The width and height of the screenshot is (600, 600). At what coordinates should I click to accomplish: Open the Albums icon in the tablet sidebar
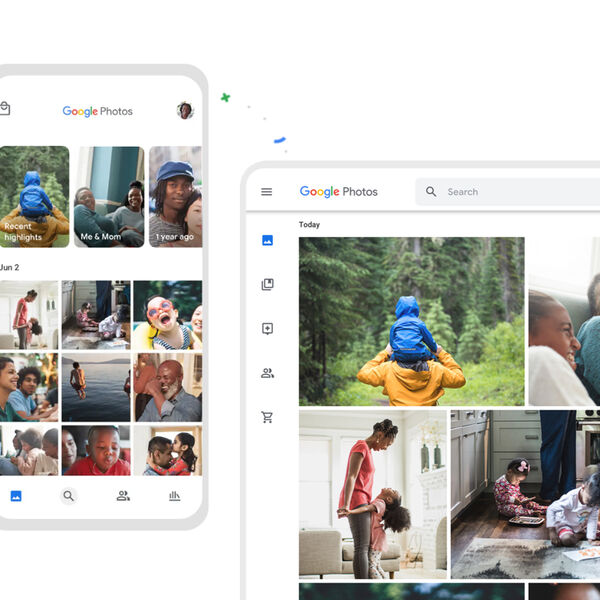(267, 284)
